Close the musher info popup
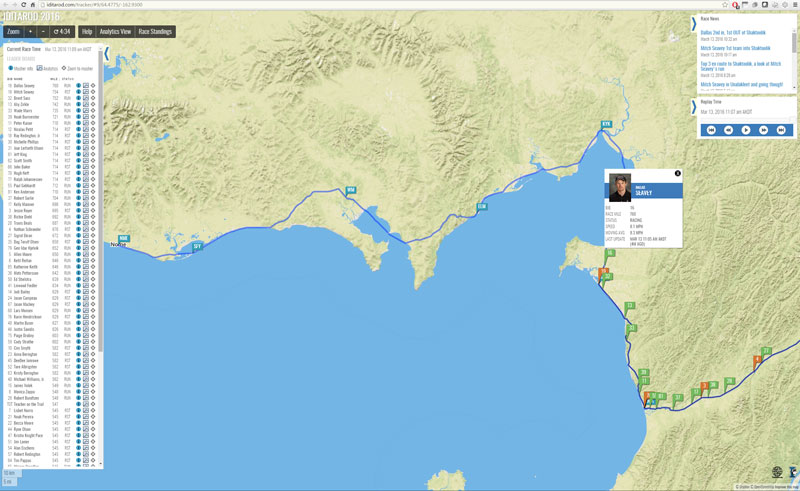The height and width of the screenshot is (491, 800). 677,174
